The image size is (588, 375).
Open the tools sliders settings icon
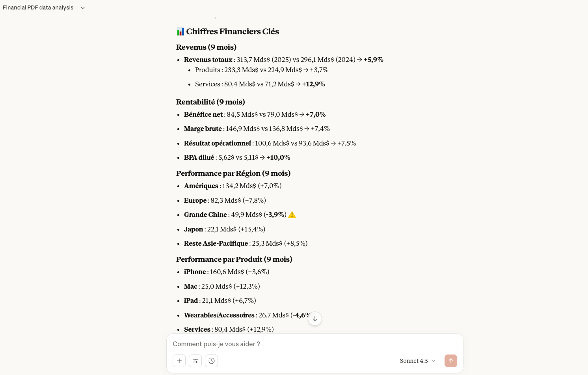coord(195,361)
